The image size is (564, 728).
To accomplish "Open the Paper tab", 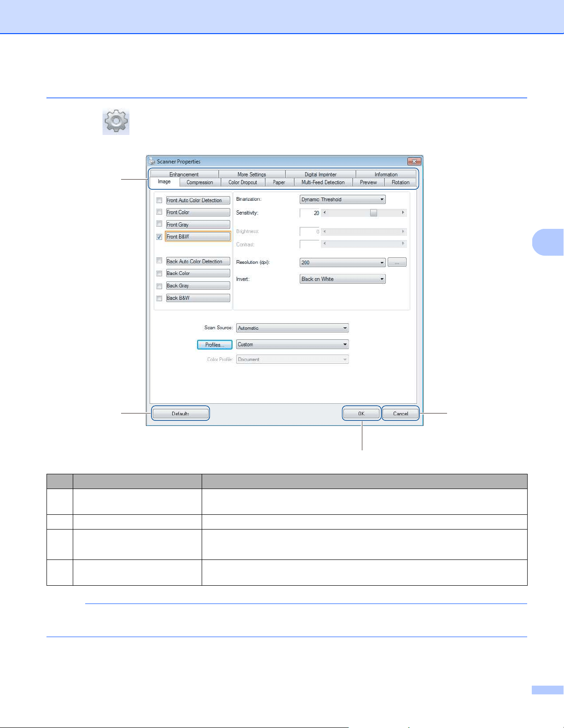I will pos(279,182).
